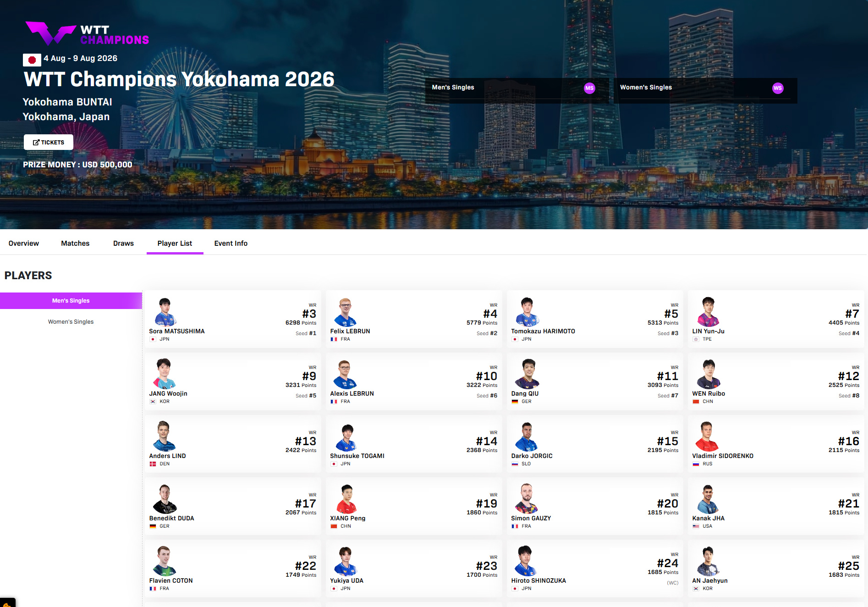Image resolution: width=868 pixels, height=607 pixels.
Task: Click the Japan flag under Tomokazu HARIMOTO
Action: (515, 339)
